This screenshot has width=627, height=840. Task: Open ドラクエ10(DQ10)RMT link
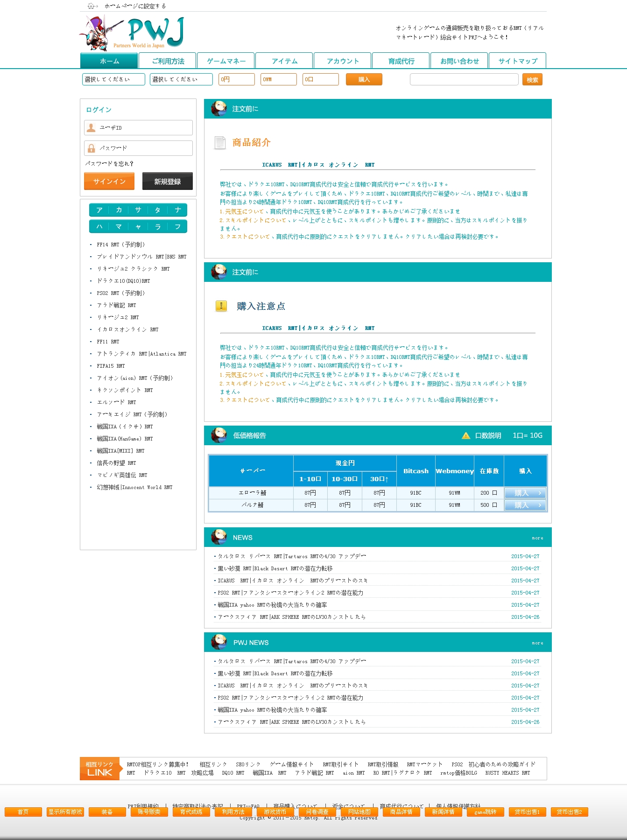[123, 281]
